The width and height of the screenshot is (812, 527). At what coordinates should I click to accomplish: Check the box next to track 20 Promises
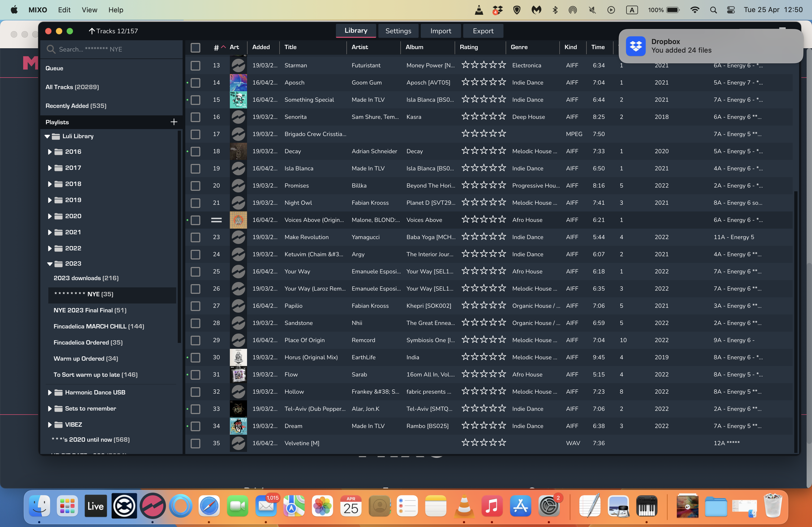195,186
